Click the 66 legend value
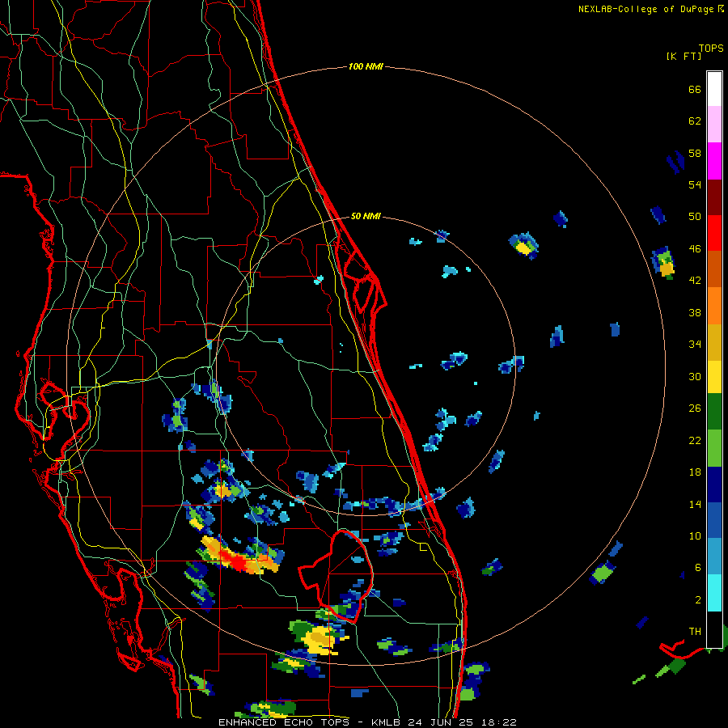 (695, 90)
